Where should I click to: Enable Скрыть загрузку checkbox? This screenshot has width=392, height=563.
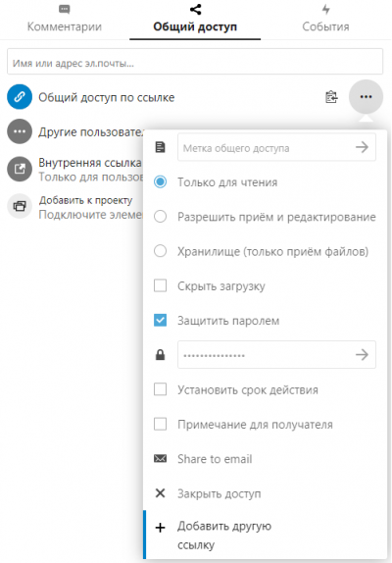tap(160, 285)
